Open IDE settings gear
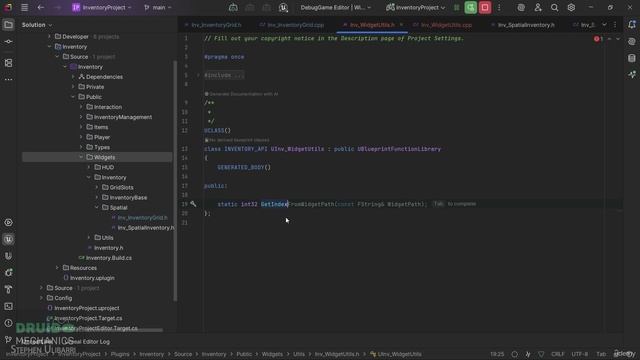 (x=571, y=7)
